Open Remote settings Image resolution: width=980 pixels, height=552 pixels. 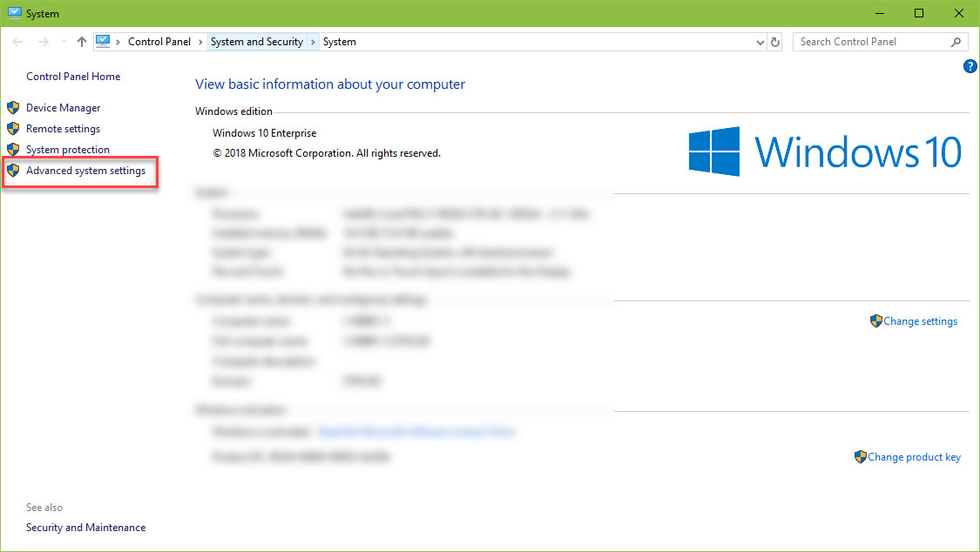point(63,129)
